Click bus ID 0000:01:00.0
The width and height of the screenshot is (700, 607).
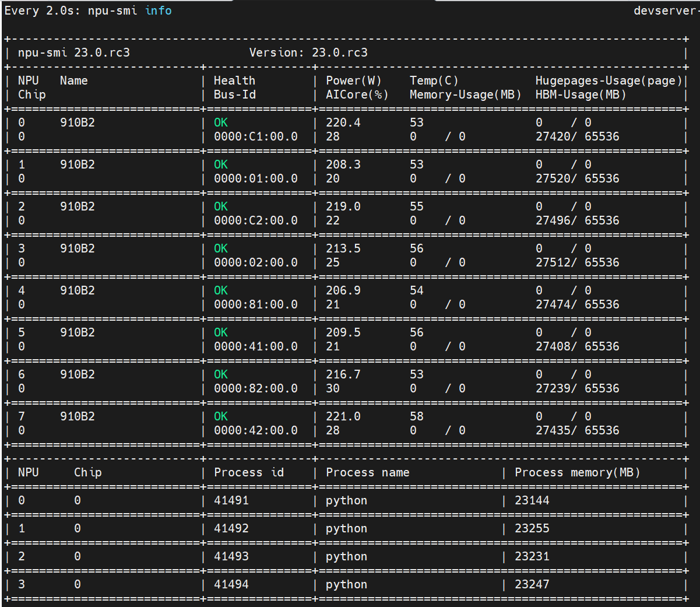[256, 178]
